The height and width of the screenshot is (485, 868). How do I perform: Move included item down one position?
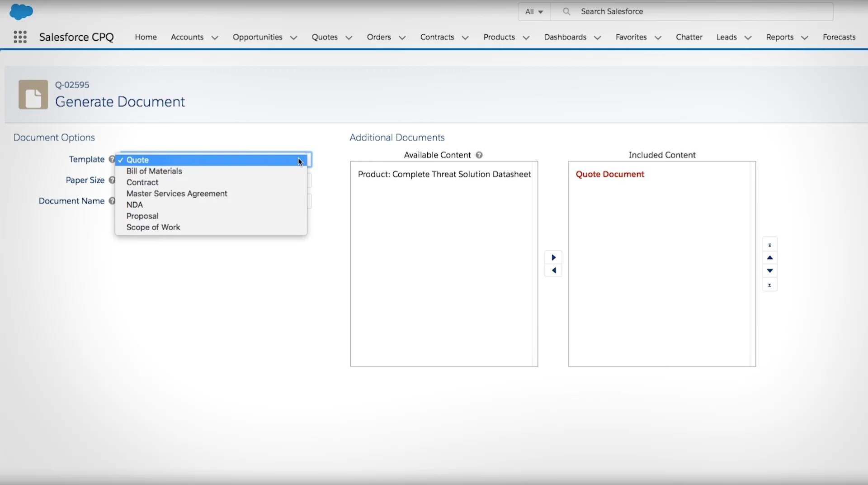tap(769, 271)
